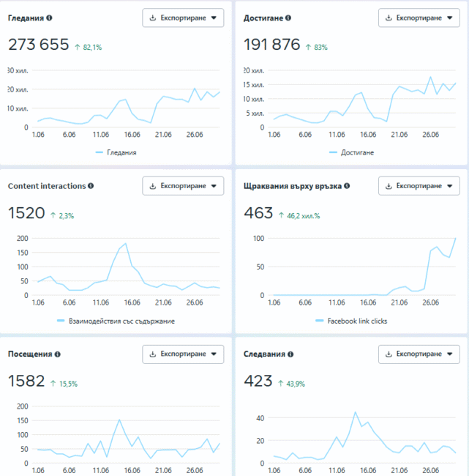Toggle Взаимодействия със съдържание legend series

click(x=116, y=321)
